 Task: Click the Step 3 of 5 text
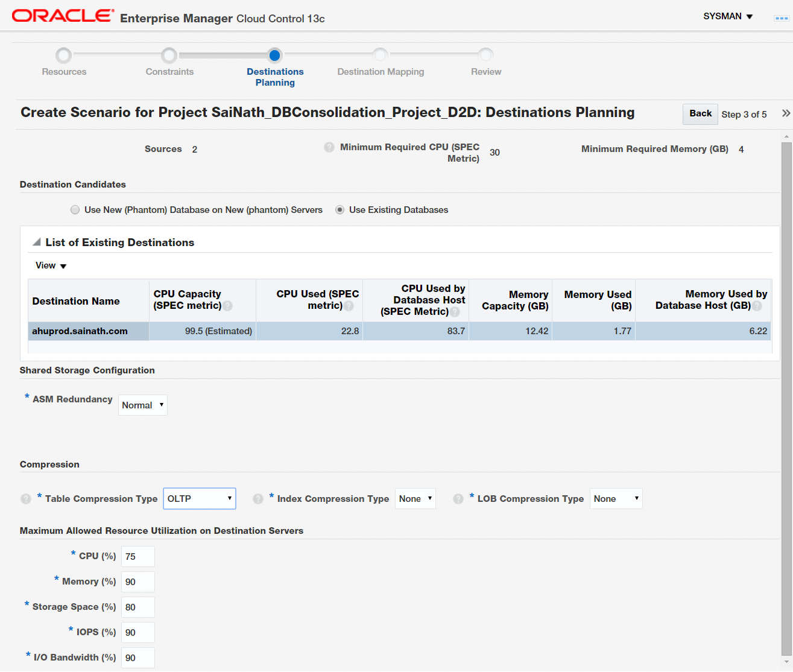click(744, 115)
